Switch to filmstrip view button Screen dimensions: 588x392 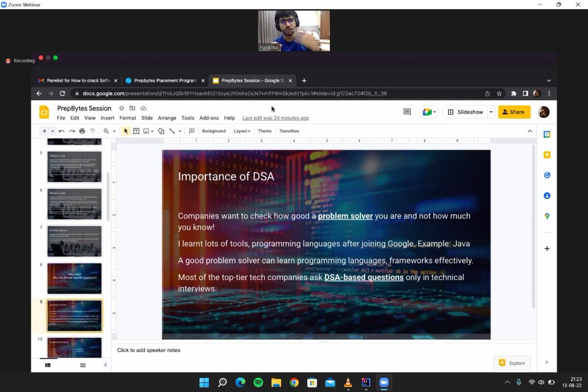pyautogui.click(x=48, y=365)
